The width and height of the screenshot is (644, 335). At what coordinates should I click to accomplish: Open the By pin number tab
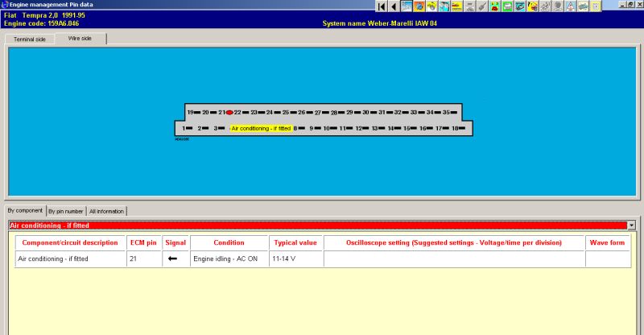tap(65, 211)
